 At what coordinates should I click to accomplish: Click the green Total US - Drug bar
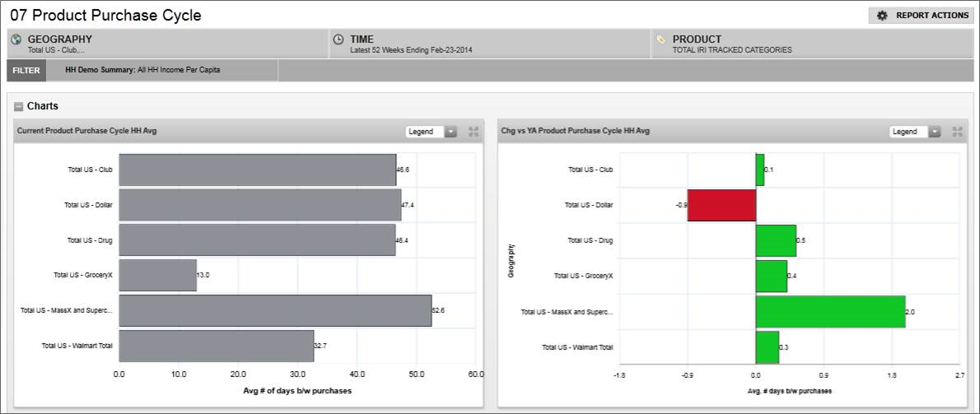776,240
